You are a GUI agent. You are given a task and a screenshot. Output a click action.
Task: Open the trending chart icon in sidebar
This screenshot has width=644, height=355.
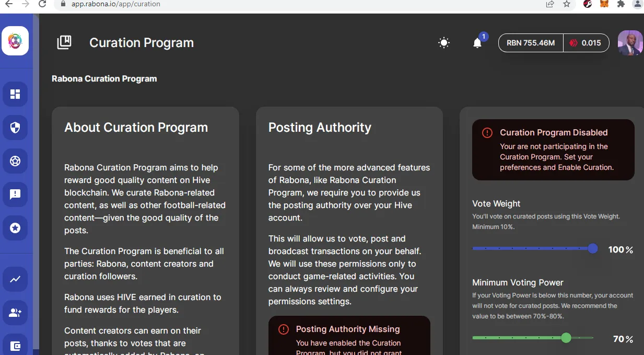tap(15, 279)
